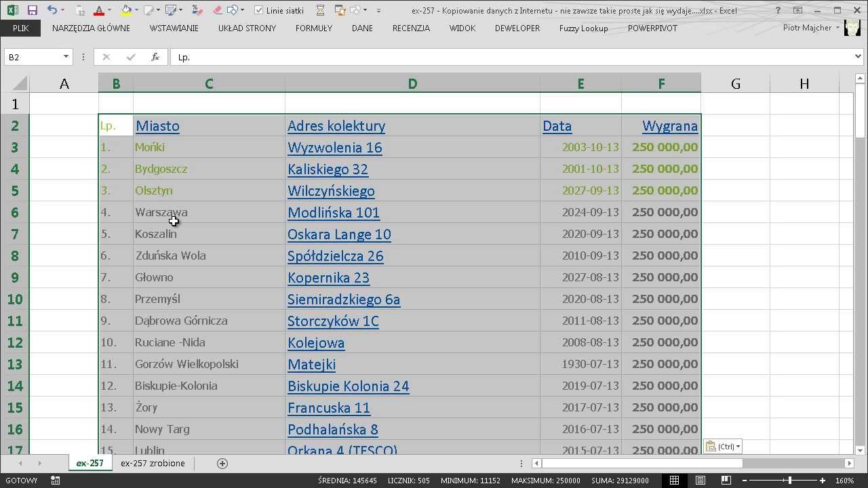868x488 pixels.
Task: Click the Name Box showing B2
Action: coord(32,58)
